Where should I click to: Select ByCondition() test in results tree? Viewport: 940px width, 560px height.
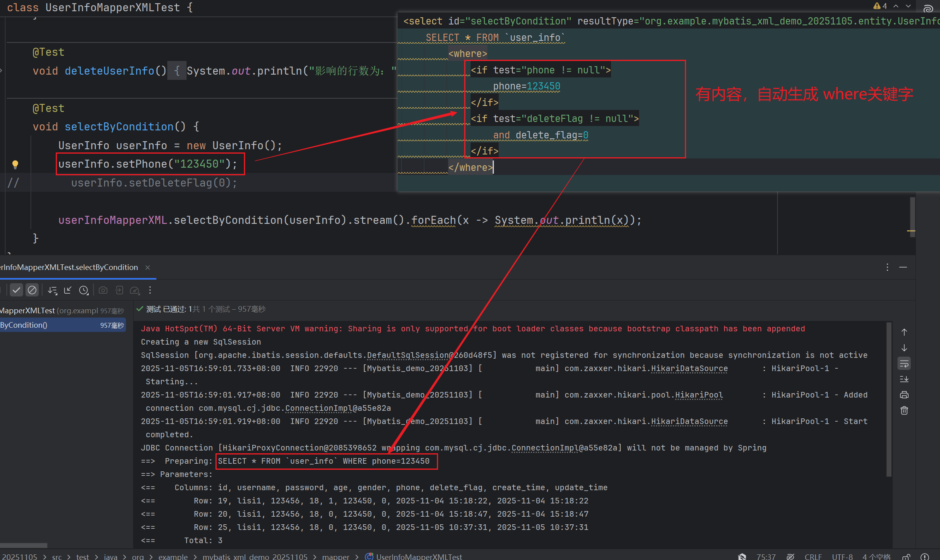pos(24,325)
